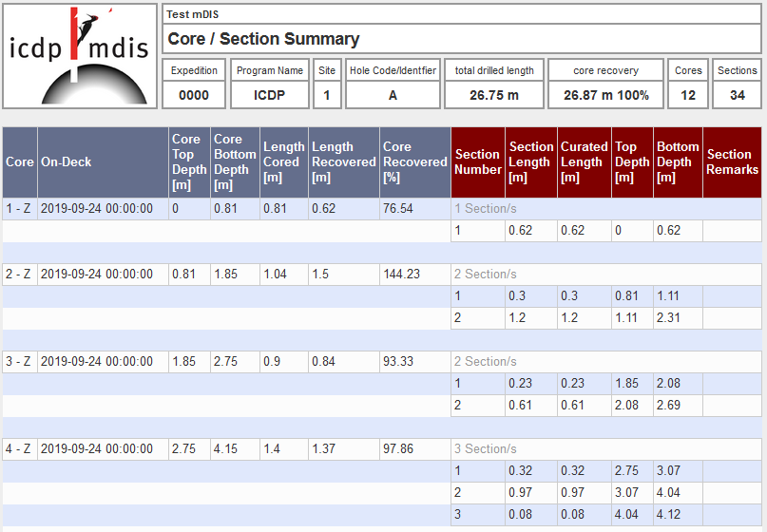Viewport: 767px width, 532px height.
Task: Select core recovered value '144.23'
Action: point(402,274)
